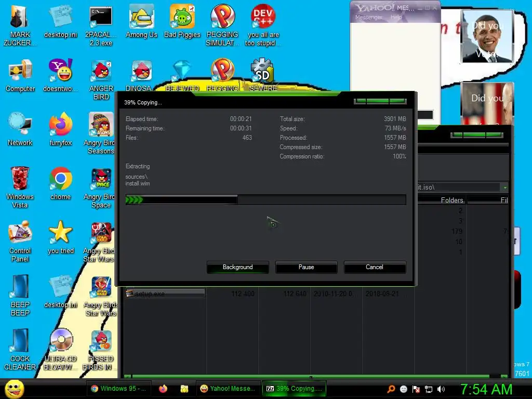Screen dimensions: 532x399
Task: Open the Computer desktop icon
Action: (x=20, y=75)
